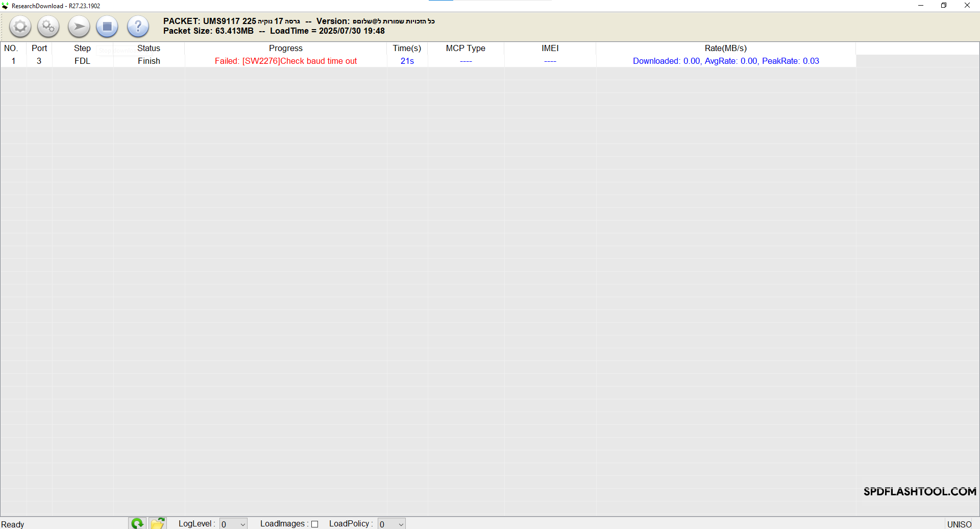Open the Help question mark icon
Screen dimensions: 980x529
(x=138, y=27)
